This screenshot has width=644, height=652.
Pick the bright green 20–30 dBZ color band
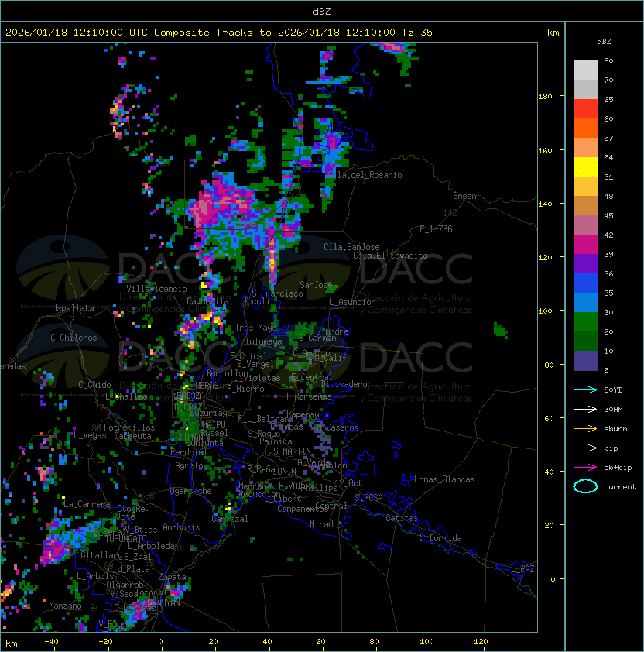point(585,322)
